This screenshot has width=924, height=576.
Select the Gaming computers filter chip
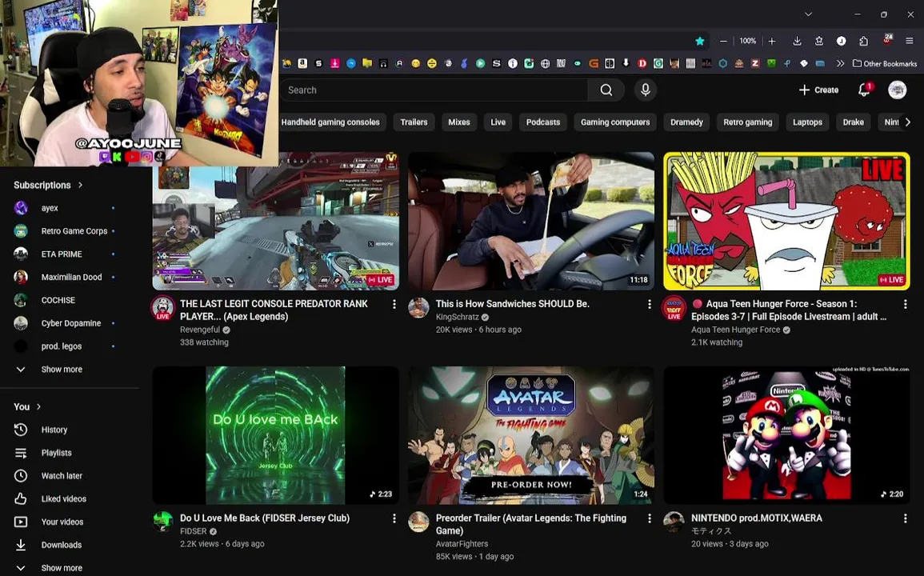click(x=615, y=122)
